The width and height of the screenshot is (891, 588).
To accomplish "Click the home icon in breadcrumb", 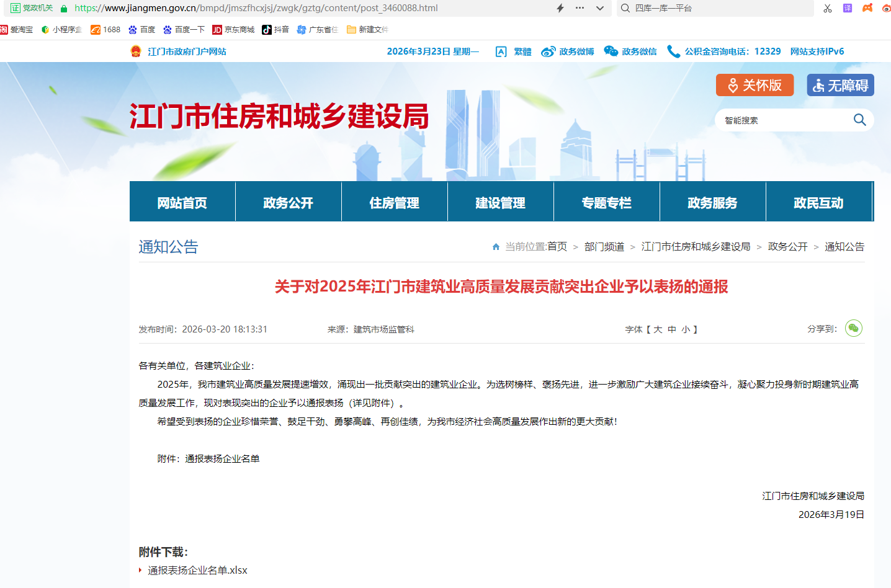I will (x=496, y=247).
